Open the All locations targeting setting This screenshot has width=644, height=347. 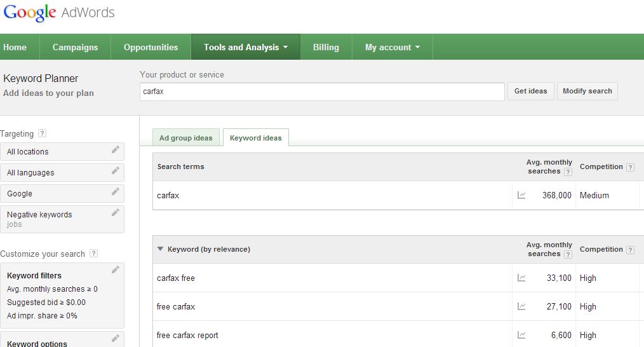62,151
